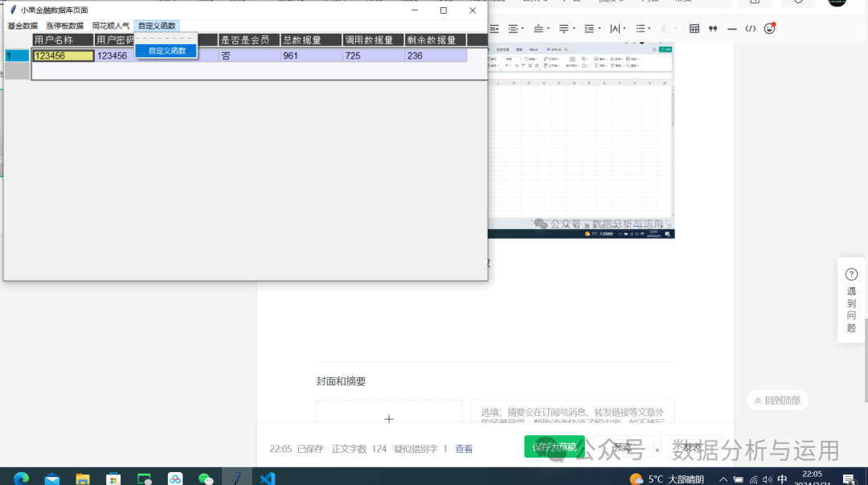Click the 预览 button
Screen dimensions: 868x485
pyautogui.click(x=623, y=446)
